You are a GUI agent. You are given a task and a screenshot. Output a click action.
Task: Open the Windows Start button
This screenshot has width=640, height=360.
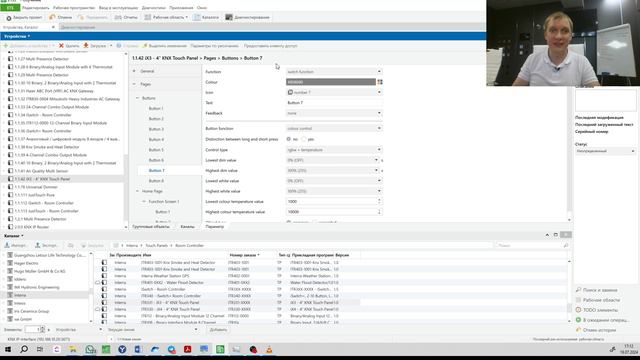coord(8,349)
